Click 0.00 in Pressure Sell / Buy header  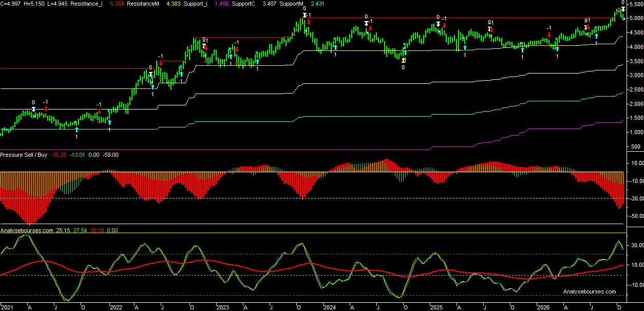[x=94, y=154]
